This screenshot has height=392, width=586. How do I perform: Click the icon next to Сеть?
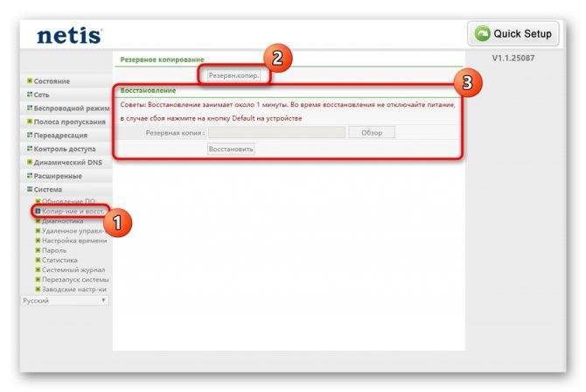pos(30,94)
